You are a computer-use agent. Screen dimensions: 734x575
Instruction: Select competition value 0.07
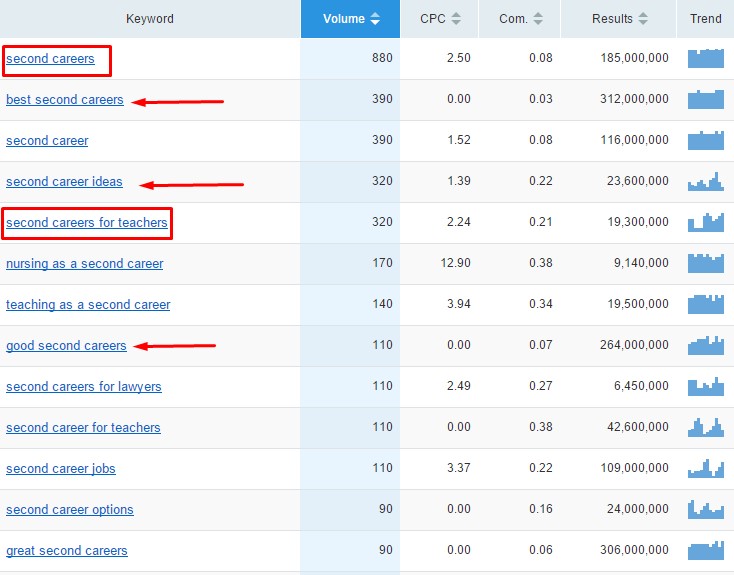(x=541, y=345)
